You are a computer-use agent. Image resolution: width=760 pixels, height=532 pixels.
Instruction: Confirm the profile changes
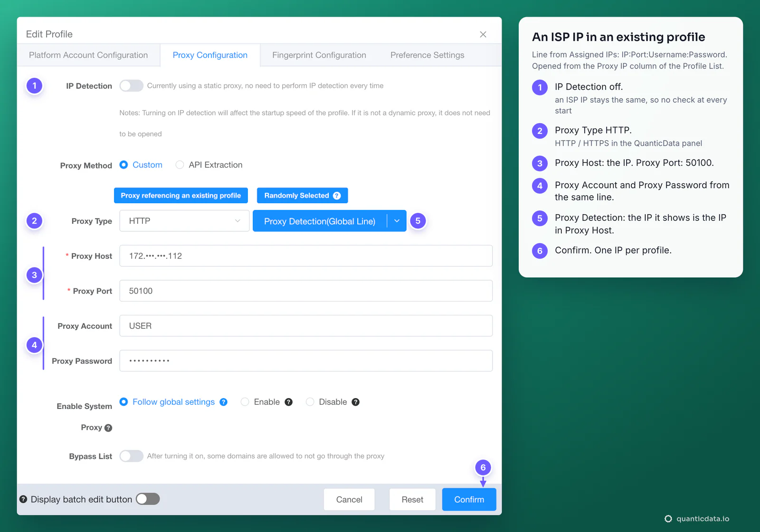pos(469,500)
